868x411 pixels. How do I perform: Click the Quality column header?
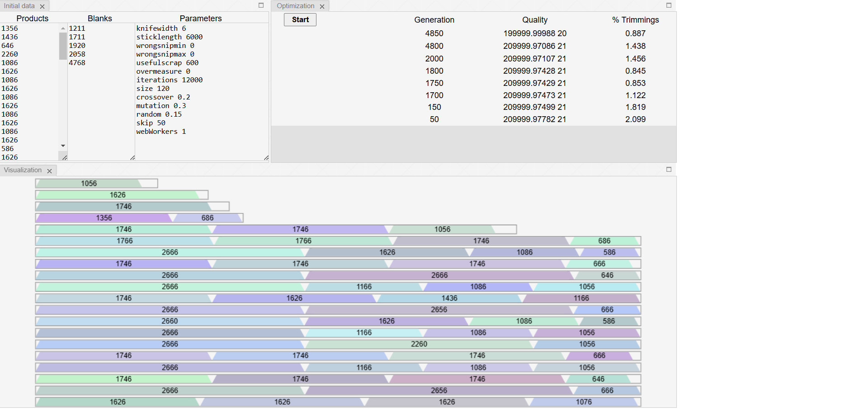535,20
